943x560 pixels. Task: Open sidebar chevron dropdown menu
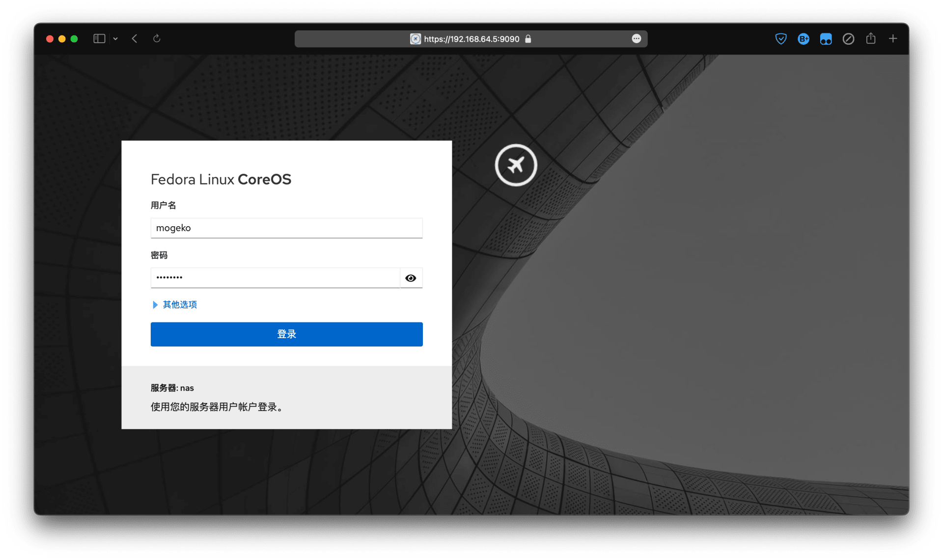click(115, 39)
